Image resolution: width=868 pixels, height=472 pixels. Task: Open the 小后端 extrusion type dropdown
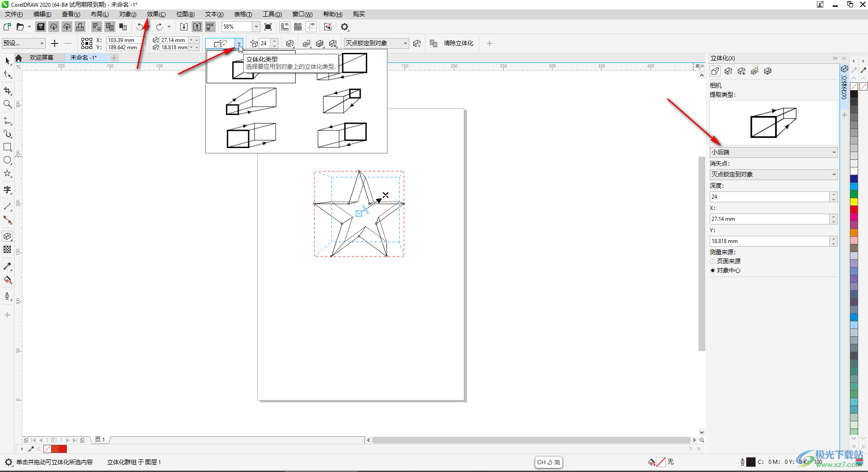pyautogui.click(x=774, y=153)
